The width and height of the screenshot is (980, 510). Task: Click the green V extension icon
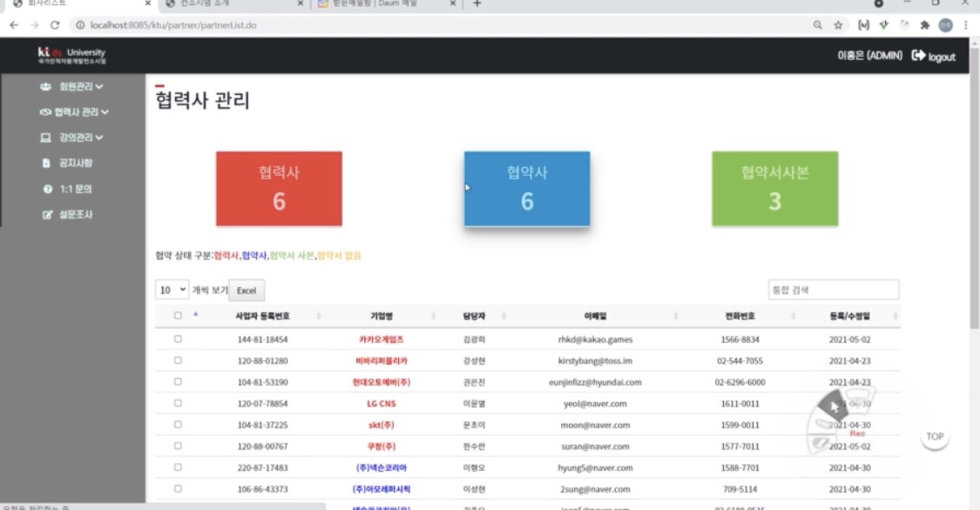pyautogui.click(x=884, y=25)
